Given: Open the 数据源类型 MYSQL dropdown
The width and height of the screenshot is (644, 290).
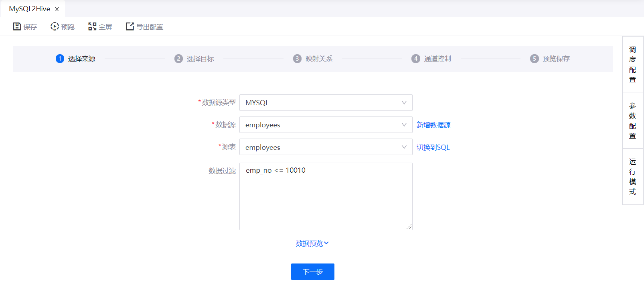Looking at the screenshot, I should [326, 103].
